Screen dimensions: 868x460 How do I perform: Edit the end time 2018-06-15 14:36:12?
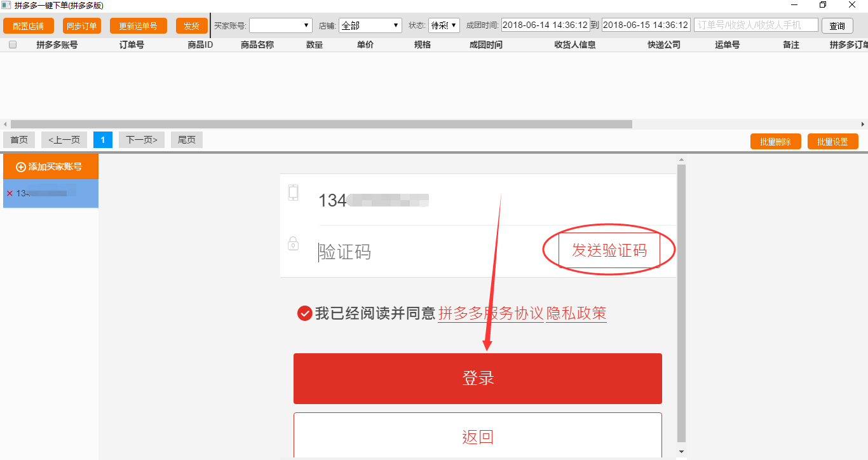click(646, 25)
